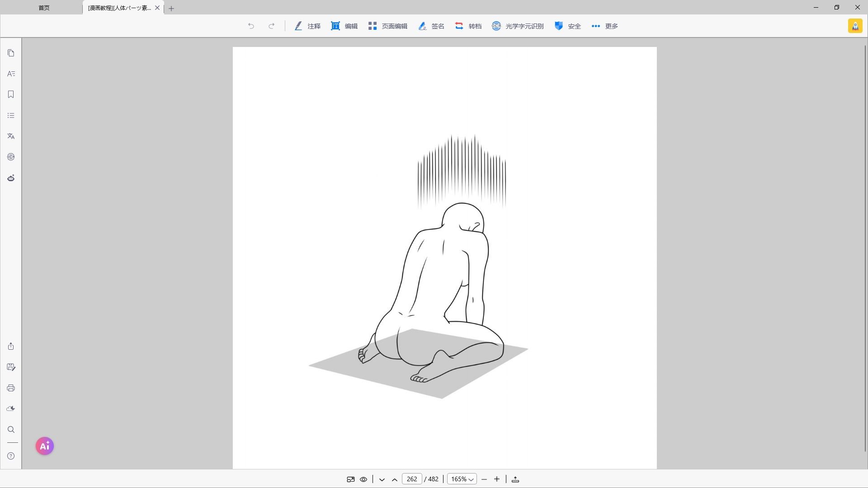Open 安全 security tool
The image size is (868, 488).
[x=568, y=26]
